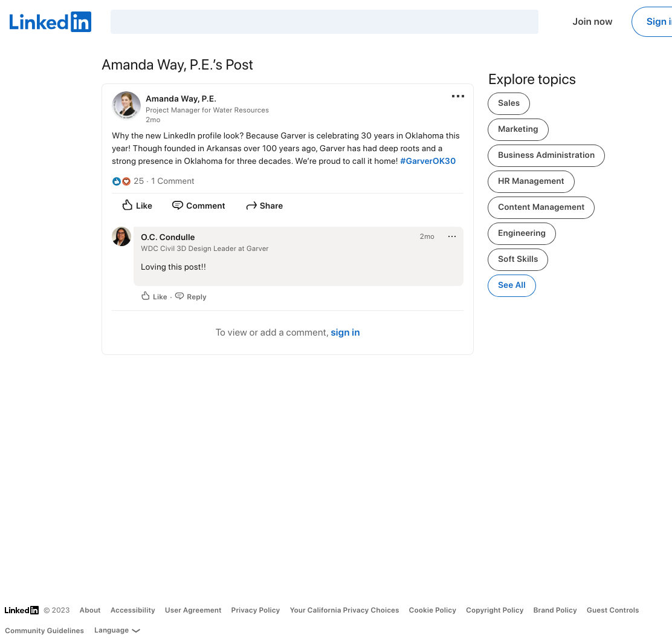Click sign in link below comments
The image size is (672, 641).
click(345, 332)
